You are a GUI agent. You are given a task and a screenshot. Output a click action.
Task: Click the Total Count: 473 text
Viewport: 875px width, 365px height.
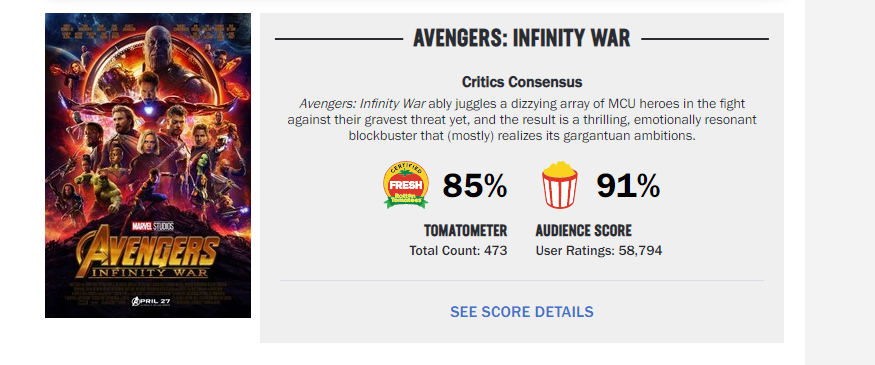(458, 251)
